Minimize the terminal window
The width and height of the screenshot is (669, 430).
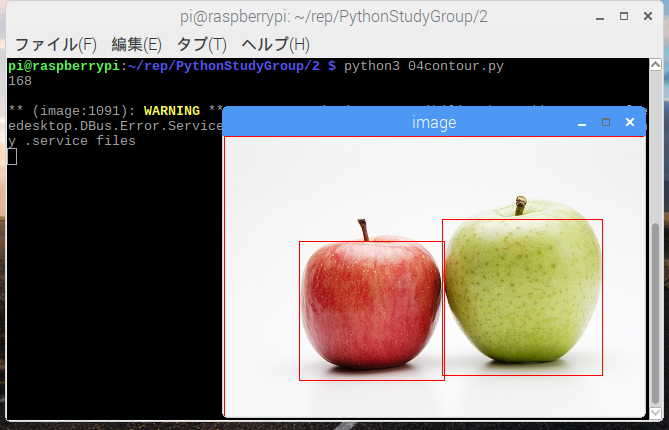point(600,17)
